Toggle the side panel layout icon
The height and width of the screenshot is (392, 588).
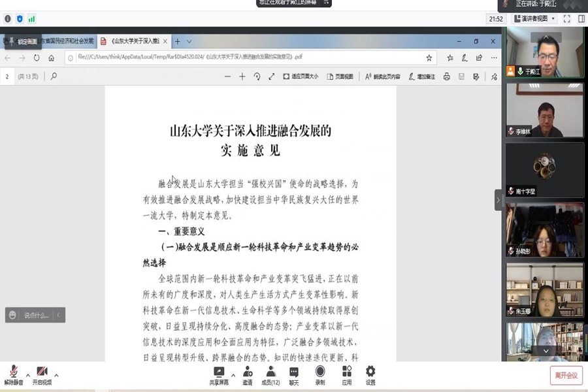click(580, 19)
